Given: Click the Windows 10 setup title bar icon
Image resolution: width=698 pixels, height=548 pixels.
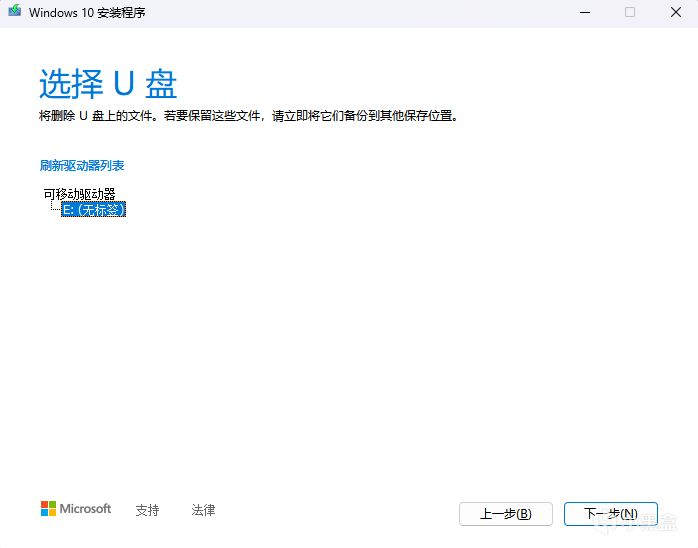Looking at the screenshot, I should tap(14, 11).
